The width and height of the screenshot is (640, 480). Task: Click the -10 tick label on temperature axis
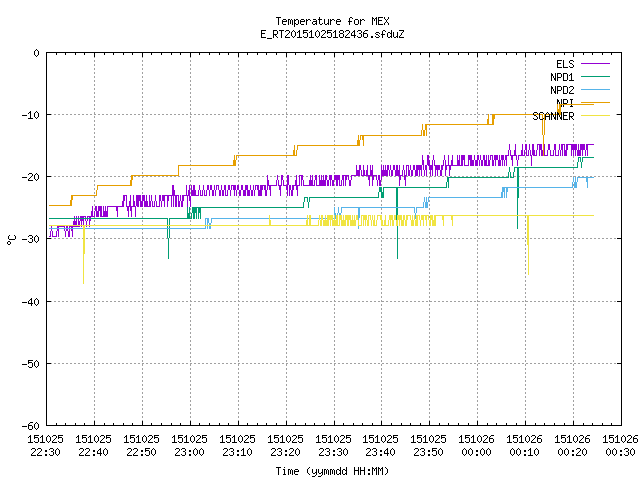pyautogui.click(x=31, y=115)
